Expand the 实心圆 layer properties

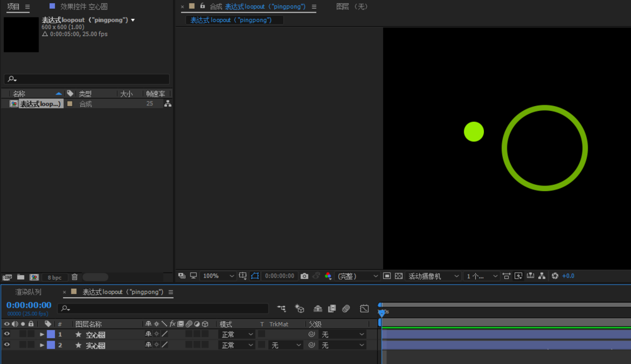(x=42, y=345)
